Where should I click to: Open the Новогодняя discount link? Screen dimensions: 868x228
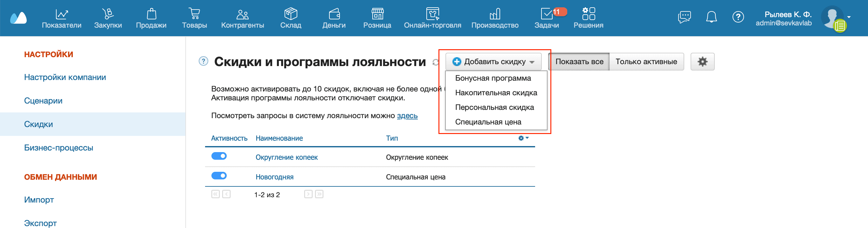pos(274,177)
